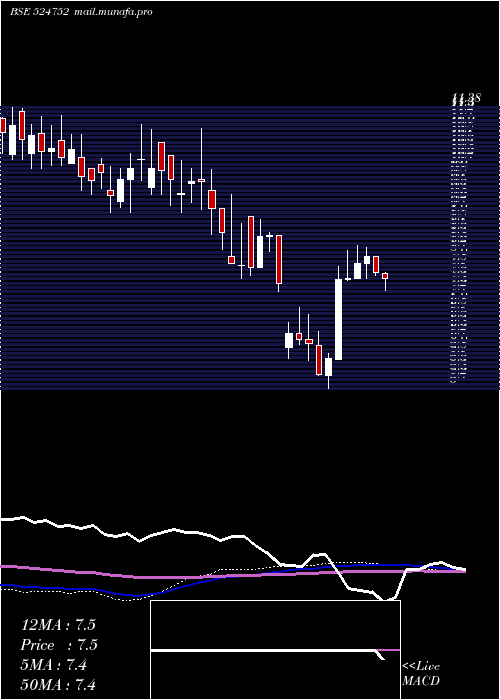Click the Price : 7.5 value
Screen dimensions: 500x700
(x=59, y=645)
